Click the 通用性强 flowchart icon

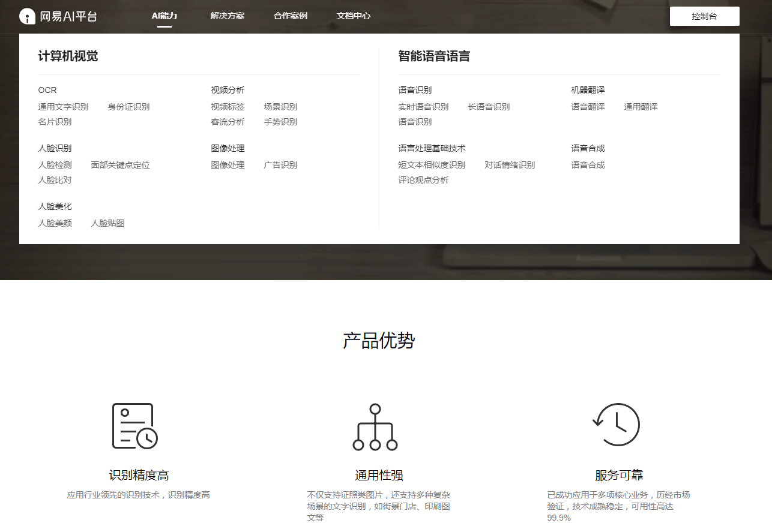[x=375, y=427]
